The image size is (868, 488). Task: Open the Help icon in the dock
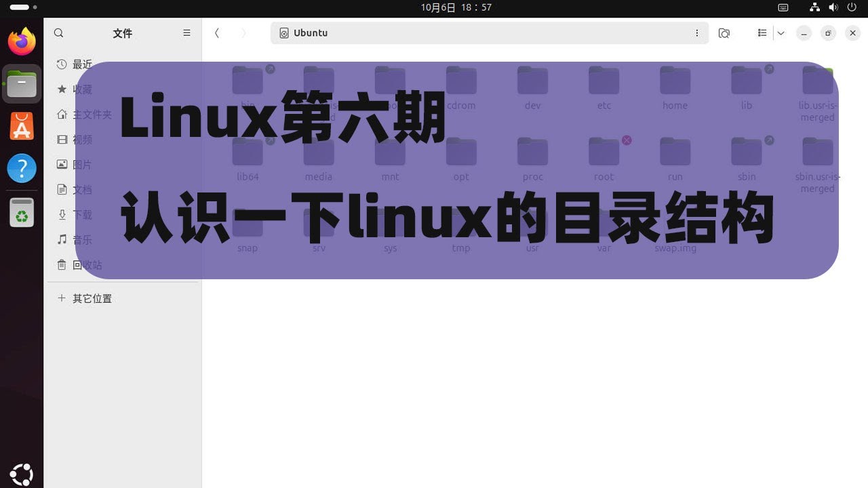click(22, 168)
